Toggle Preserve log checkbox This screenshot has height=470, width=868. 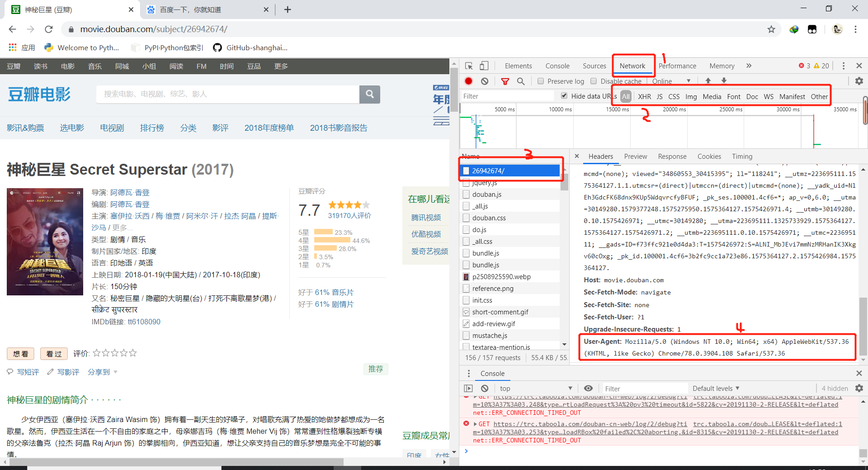[x=540, y=81]
